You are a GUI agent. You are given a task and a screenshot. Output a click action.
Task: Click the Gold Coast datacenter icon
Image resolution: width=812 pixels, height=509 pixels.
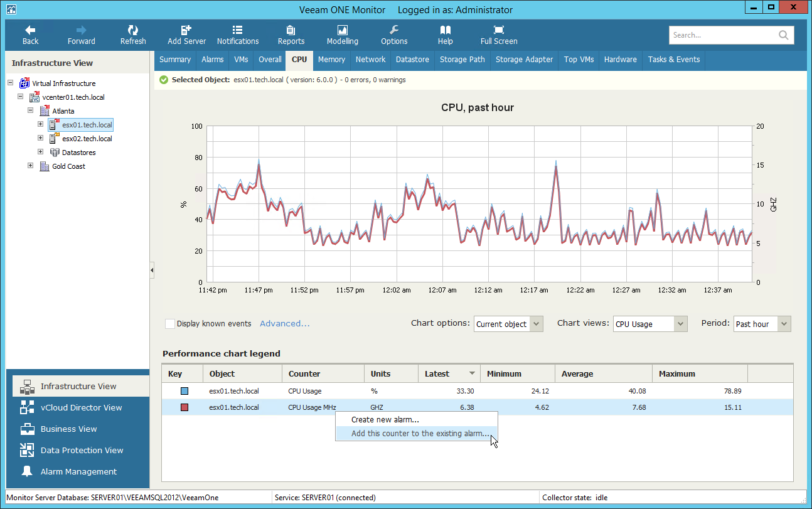pos(45,166)
